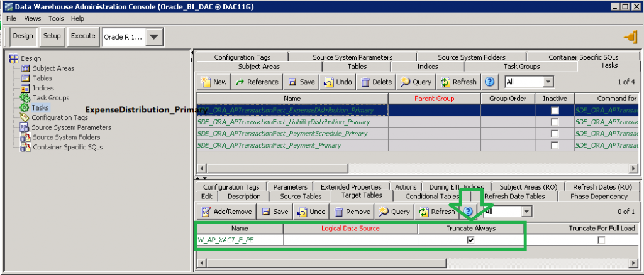Select Task Groups in the Design tree
644x275 pixels.
point(51,98)
